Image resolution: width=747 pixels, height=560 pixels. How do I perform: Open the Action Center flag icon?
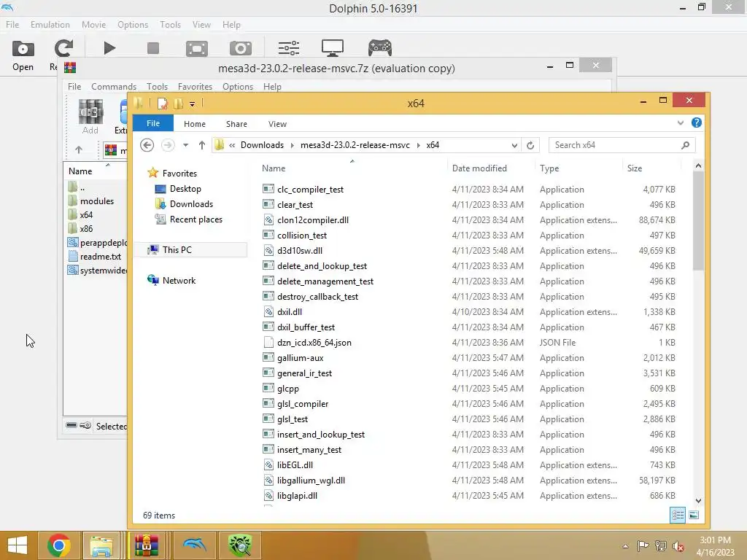[643, 545]
